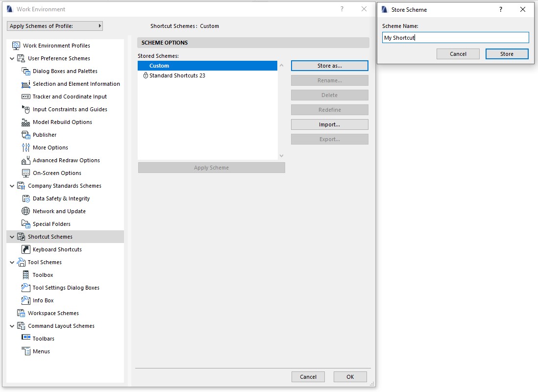This screenshot has width=538, height=392.
Task: Click lock icon beside Standard Shortcuts 23
Action: [146, 75]
